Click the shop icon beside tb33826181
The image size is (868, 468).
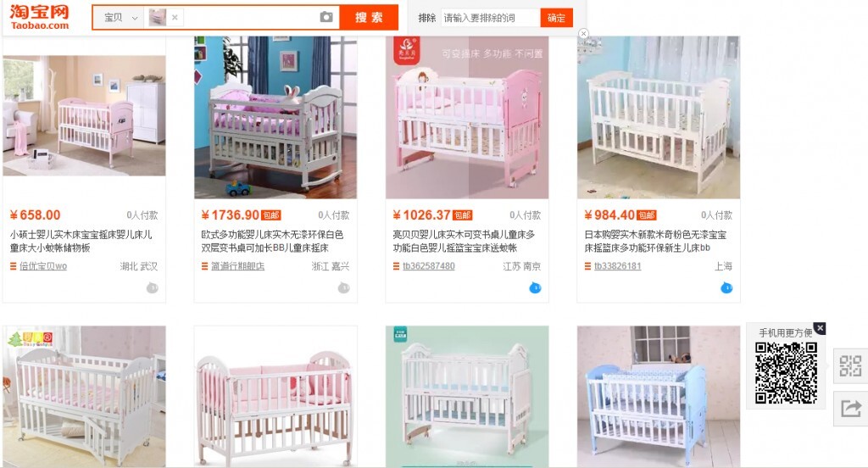coord(588,266)
